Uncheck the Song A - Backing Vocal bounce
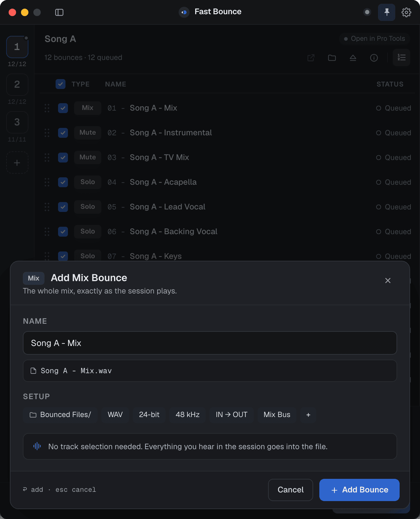Screen dimensions: 420x519 (x=63, y=232)
